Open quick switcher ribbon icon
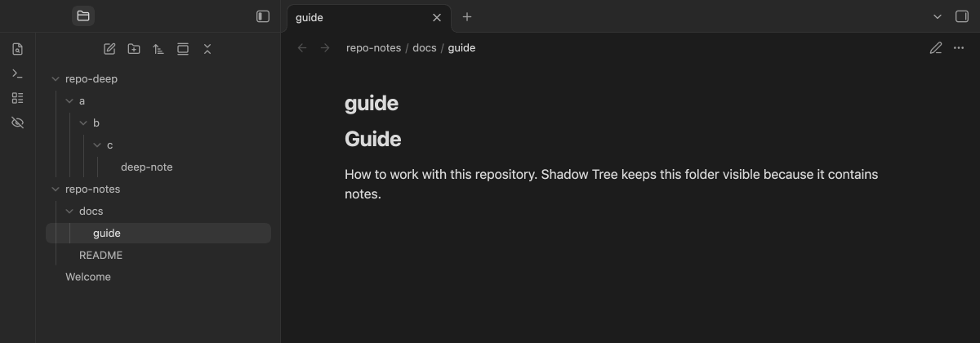 (17, 49)
